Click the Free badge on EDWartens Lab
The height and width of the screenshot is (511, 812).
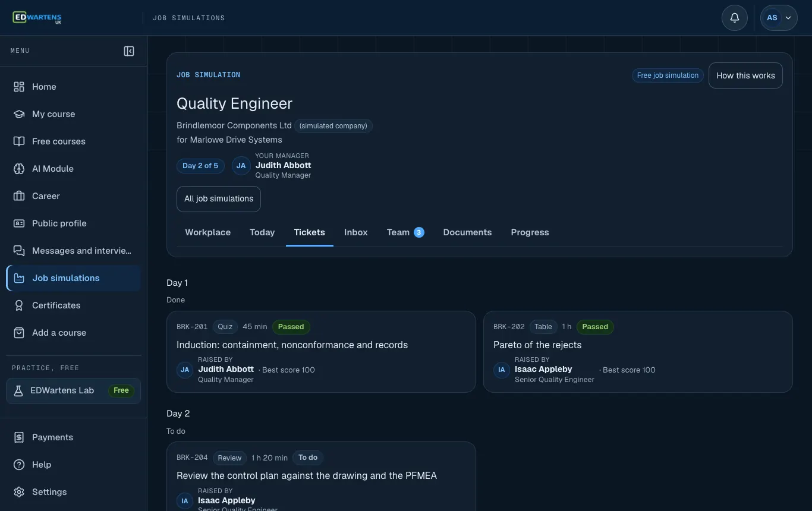[x=121, y=390]
